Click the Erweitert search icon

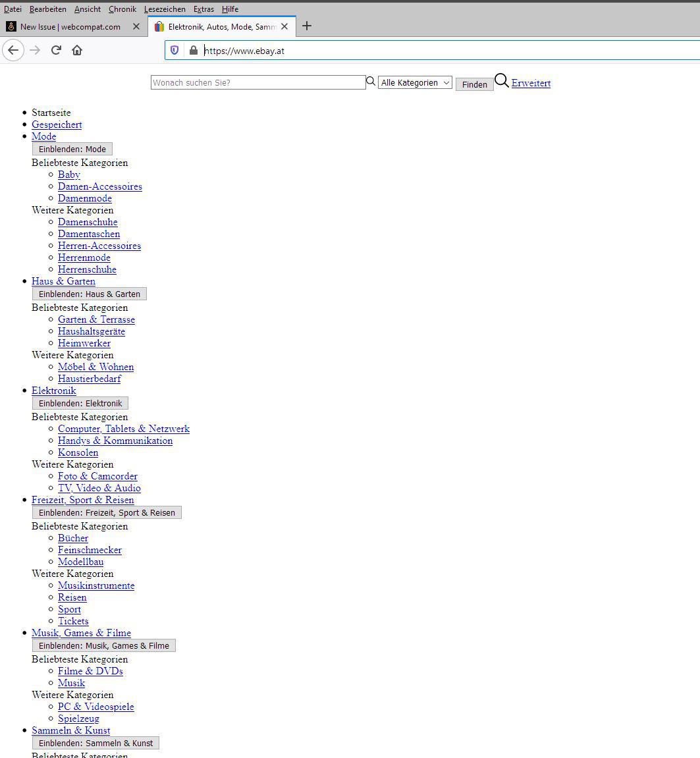(x=501, y=80)
